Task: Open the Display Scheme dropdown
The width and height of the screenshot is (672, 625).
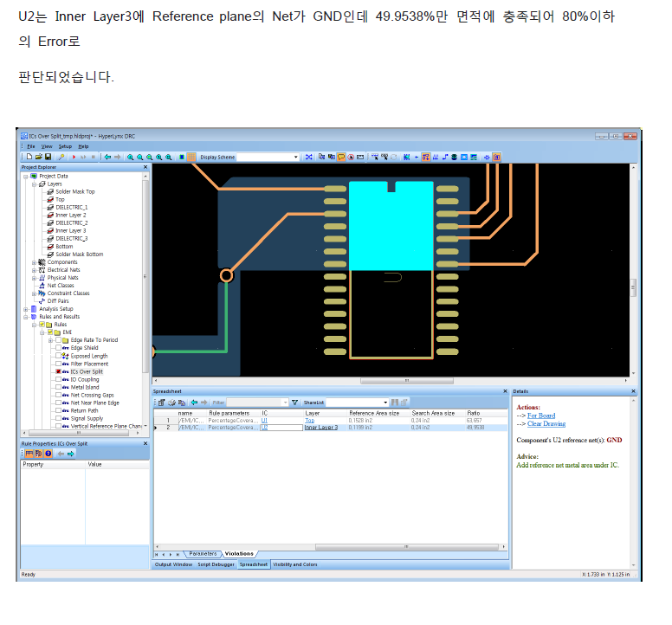Action: [x=295, y=157]
